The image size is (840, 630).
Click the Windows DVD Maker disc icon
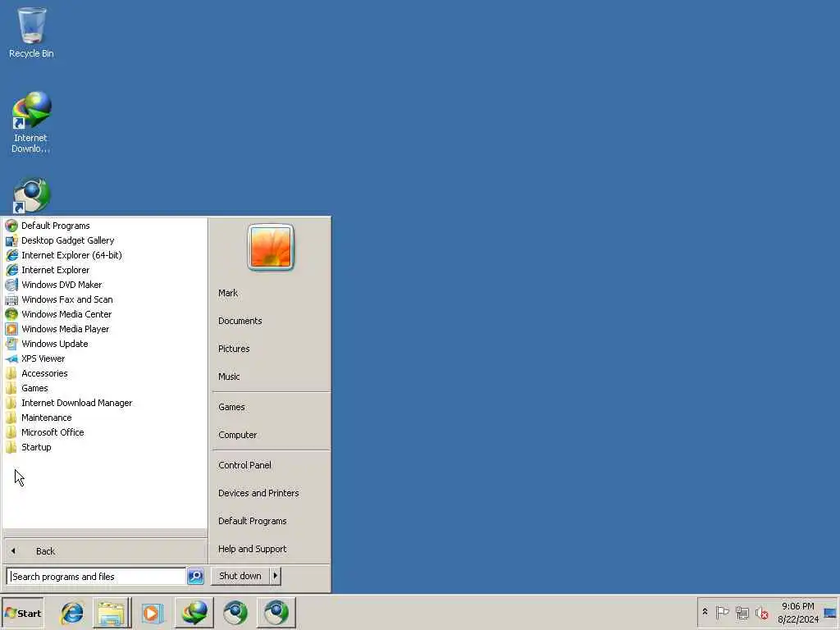click(x=11, y=285)
